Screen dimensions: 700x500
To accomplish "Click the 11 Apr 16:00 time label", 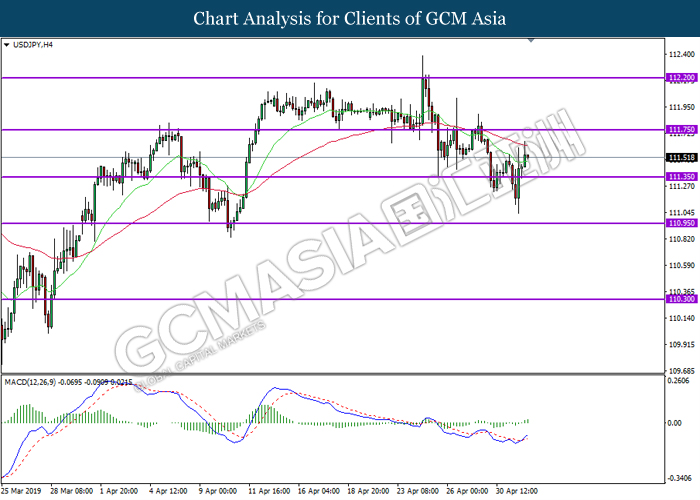I will point(269,491).
